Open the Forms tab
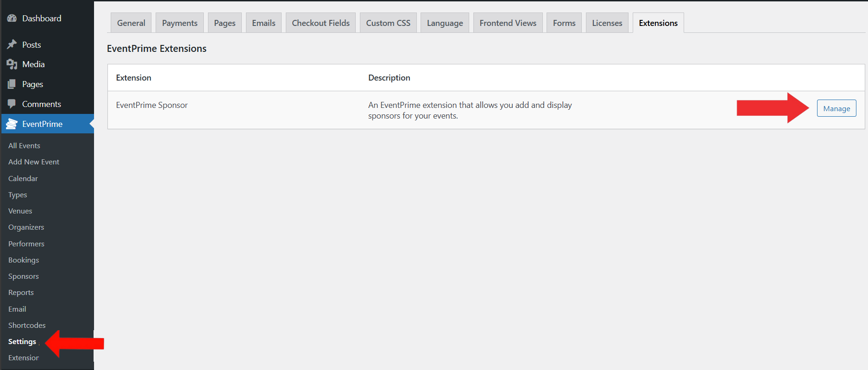868x370 pixels. coord(564,23)
